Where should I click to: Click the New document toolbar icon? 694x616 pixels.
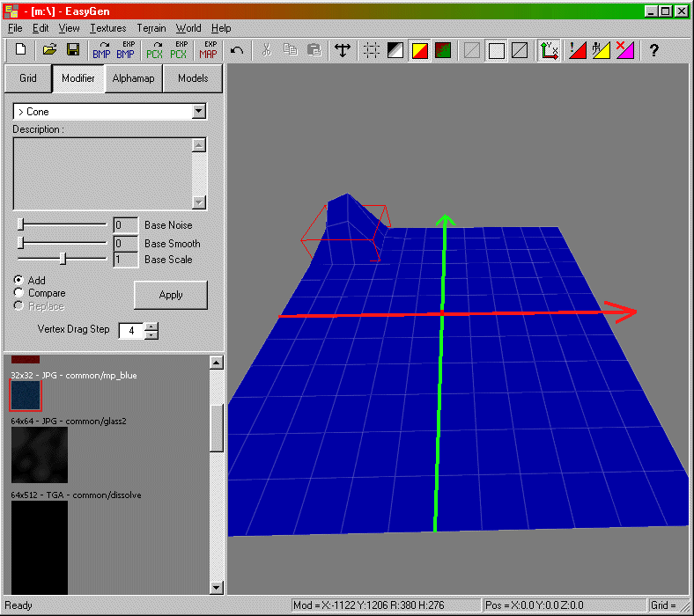coord(21,50)
